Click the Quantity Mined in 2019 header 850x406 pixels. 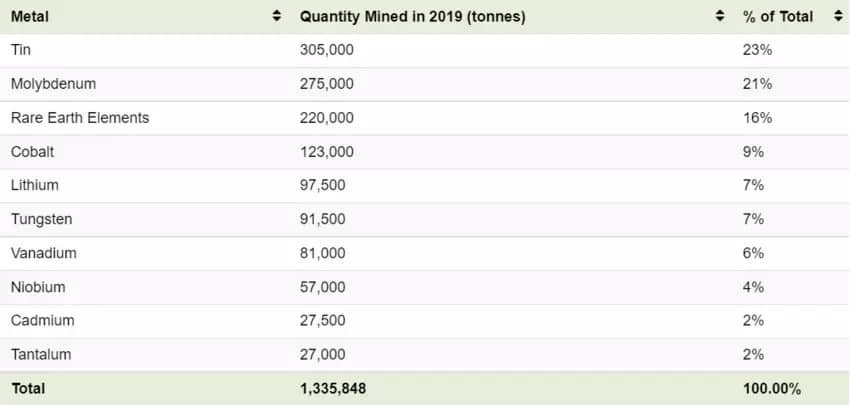coord(413,17)
